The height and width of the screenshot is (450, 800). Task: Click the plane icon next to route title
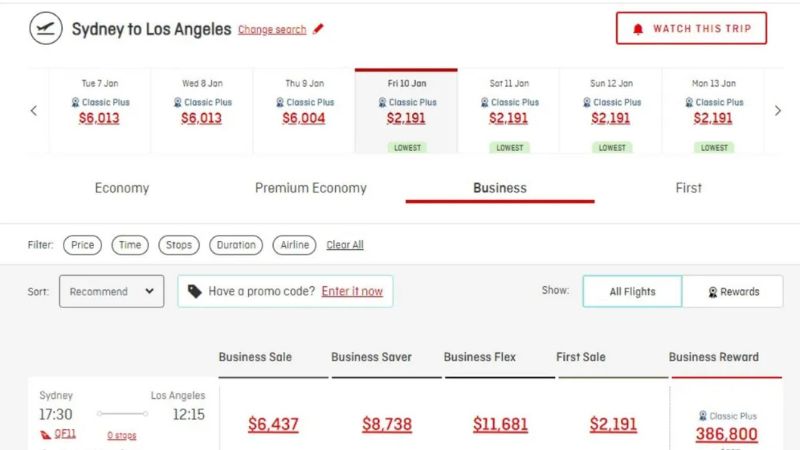(45, 29)
